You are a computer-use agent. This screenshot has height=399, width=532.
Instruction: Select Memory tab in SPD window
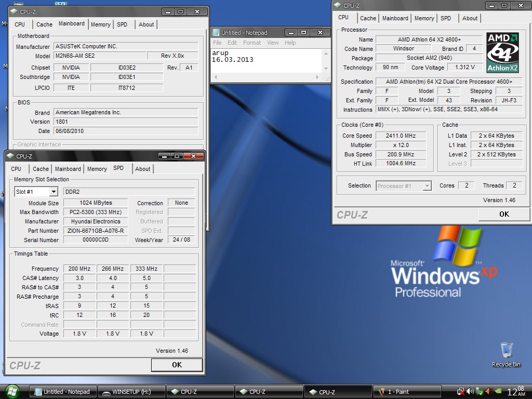[x=97, y=169]
